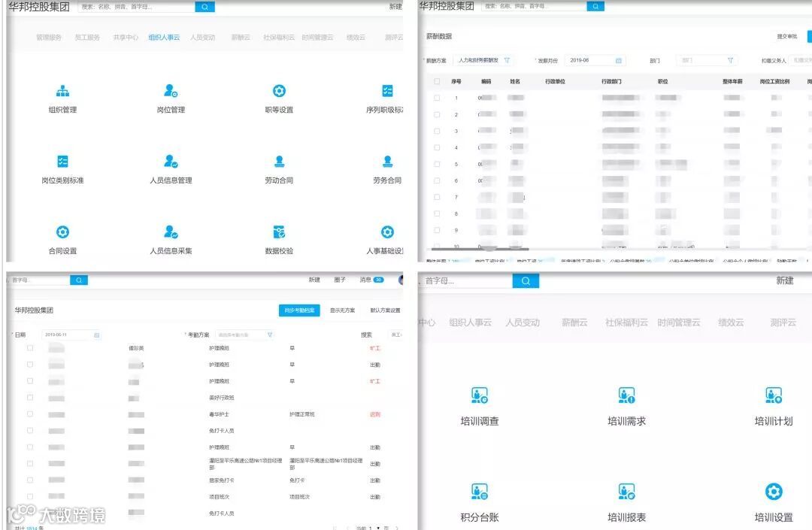Switch to 绩效云 tab in the training panel
This screenshot has height=530, width=812.
click(x=731, y=323)
